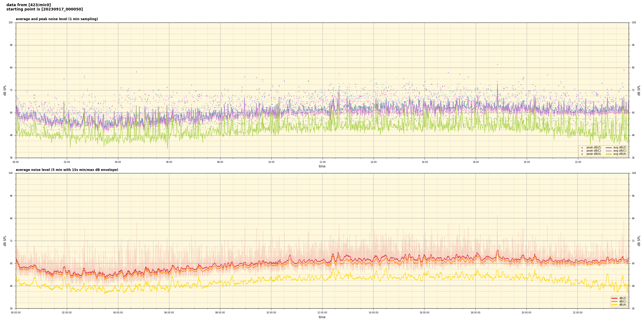Click the bottom chart title about 15s envelope
644x322 pixels.
click(x=67, y=170)
